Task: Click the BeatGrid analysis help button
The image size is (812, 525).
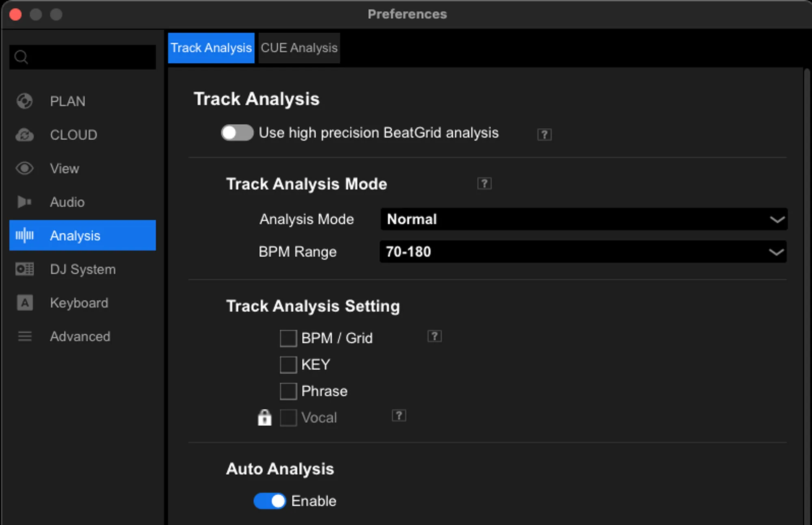Action: coord(544,134)
